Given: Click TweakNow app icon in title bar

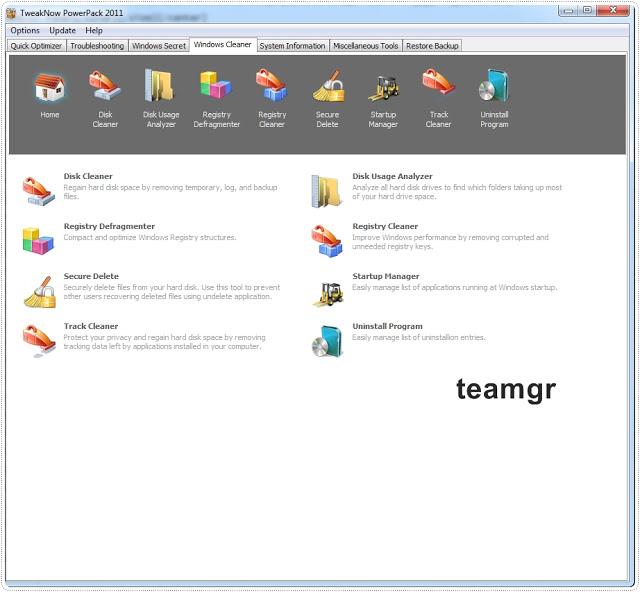Looking at the screenshot, I should 11,13.
